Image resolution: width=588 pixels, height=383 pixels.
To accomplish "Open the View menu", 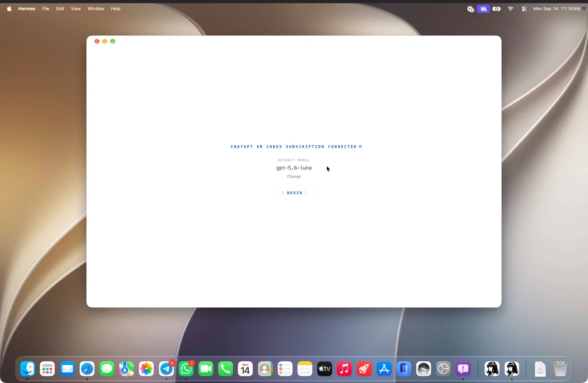I will [76, 9].
